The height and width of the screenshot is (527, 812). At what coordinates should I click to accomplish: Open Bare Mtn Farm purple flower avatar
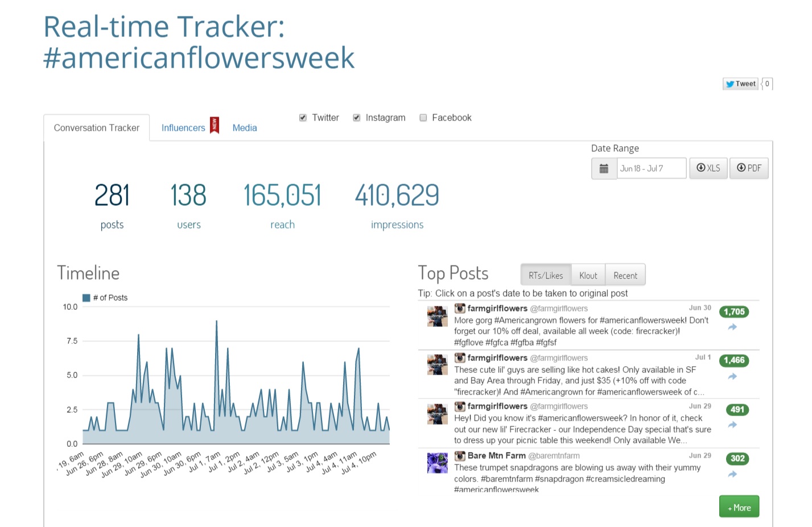pyautogui.click(x=438, y=463)
